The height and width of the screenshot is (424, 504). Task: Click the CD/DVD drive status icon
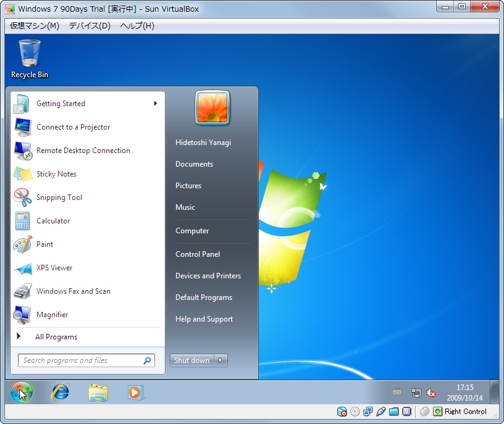[x=355, y=412]
